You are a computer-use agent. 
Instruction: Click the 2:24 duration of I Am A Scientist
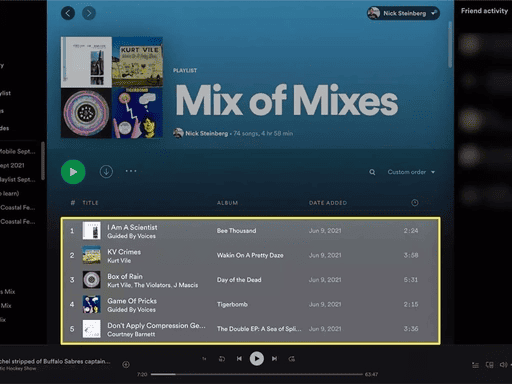pos(411,231)
